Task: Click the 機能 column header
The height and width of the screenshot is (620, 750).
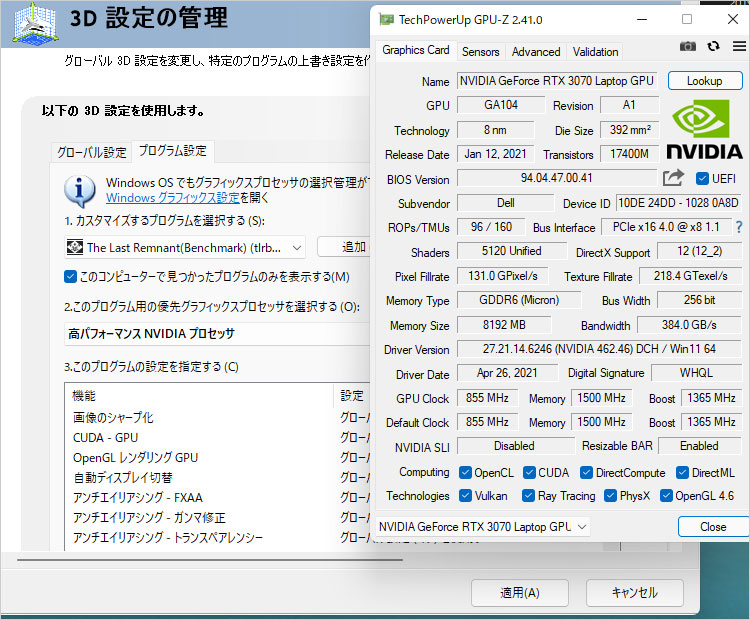Action: pyautogui.click(x=199, y=396)
